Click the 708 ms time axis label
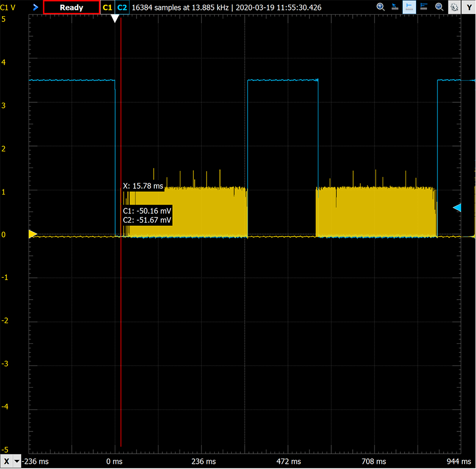This screenshot has width=476, height=469. pyautogui.click(x=374, y=461)
